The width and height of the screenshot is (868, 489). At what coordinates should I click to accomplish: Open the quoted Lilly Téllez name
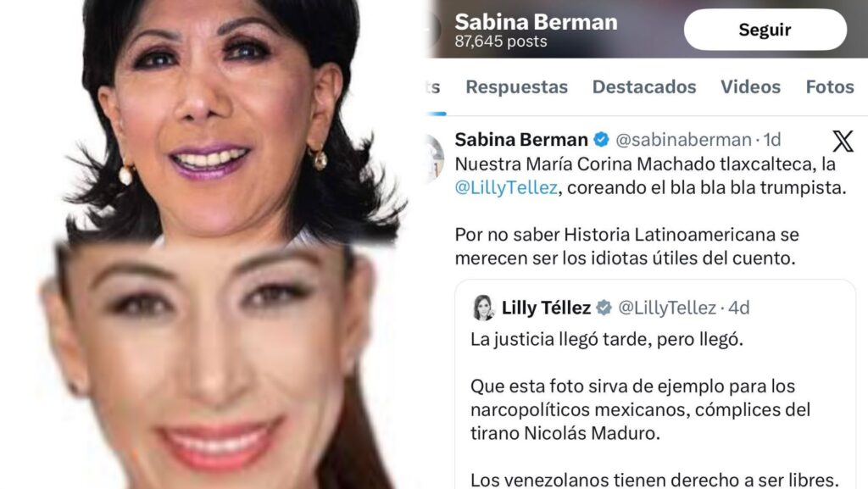[x=546, y=307]
